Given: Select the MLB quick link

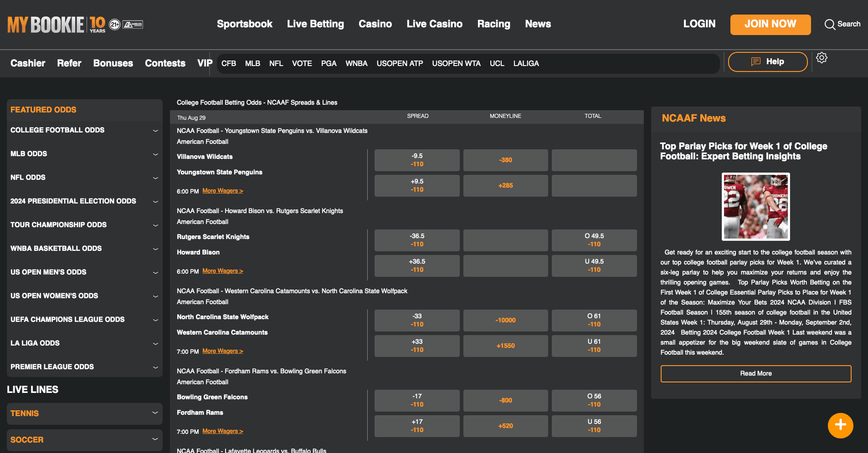Looking at the screenshot, I should [x=252, y=64].
